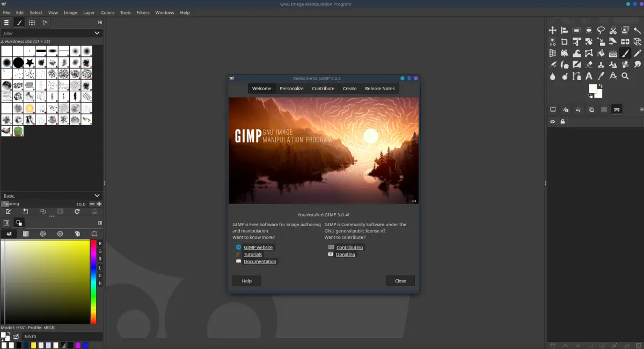The image size is (644, 349).
Task: Select the Pencil tool
Action: (637, 53)
